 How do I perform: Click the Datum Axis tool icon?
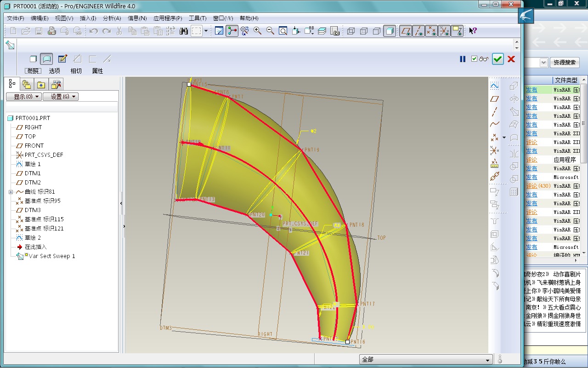pos(494,111)
